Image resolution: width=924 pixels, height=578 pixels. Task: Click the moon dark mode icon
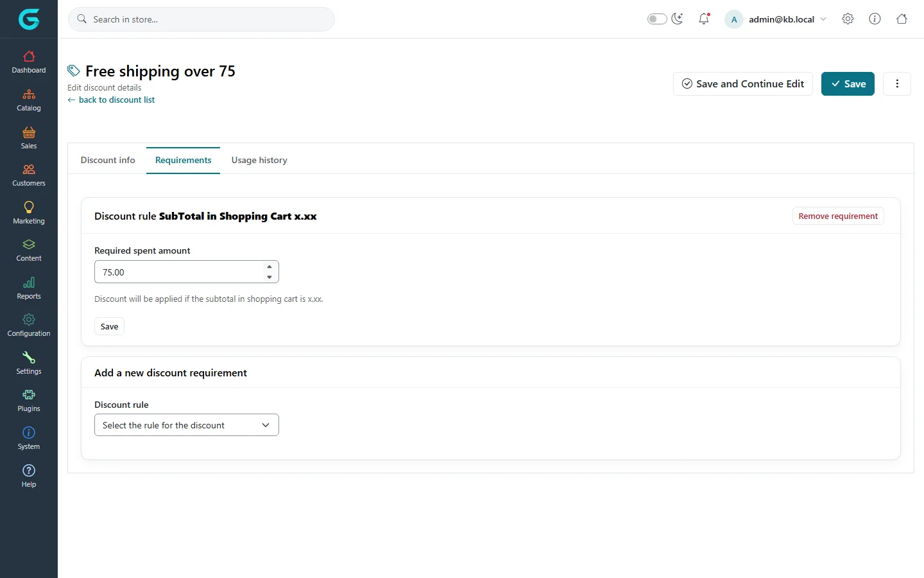click(678, 19)
